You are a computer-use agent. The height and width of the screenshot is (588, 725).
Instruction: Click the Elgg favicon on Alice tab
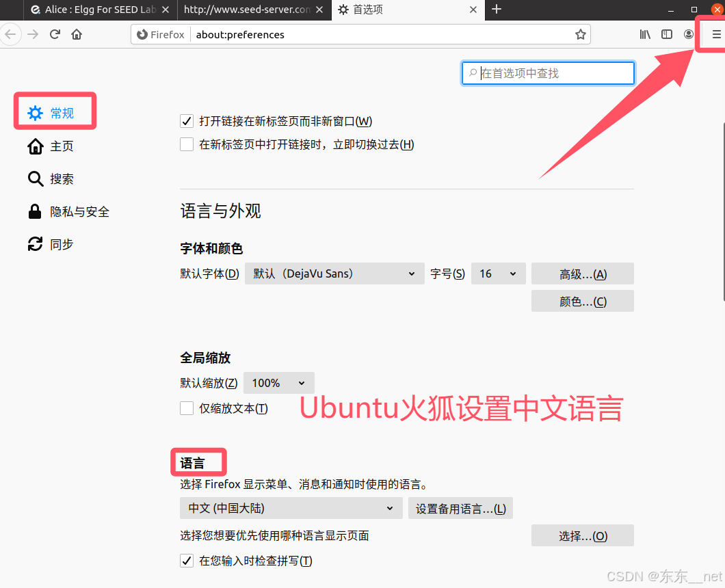coord(35,10)
